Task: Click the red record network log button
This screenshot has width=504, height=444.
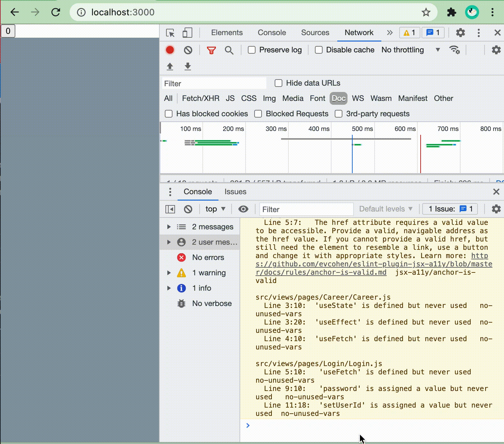Action: [170, 50]
